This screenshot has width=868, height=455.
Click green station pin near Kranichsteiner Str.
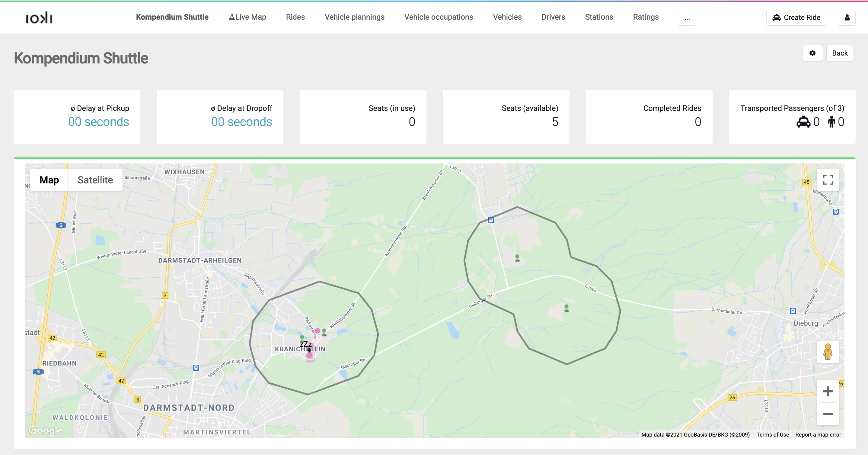[x=324, y=332]
